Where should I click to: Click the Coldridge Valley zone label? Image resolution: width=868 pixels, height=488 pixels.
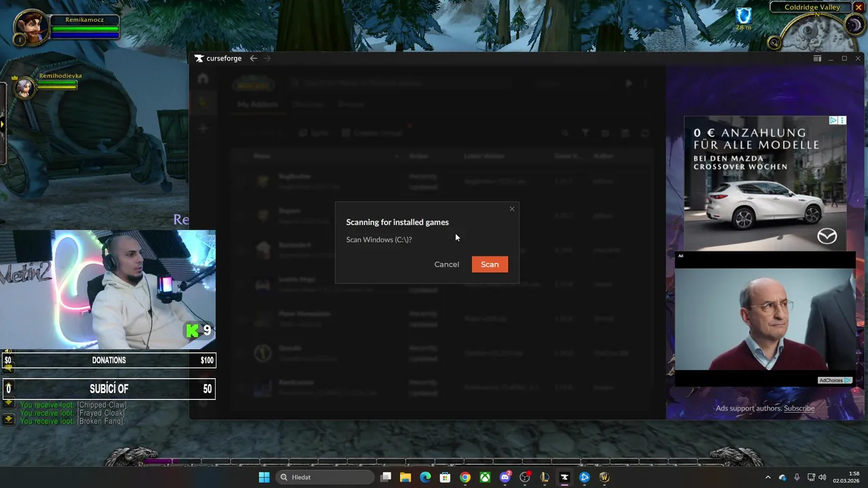(812, 7)
